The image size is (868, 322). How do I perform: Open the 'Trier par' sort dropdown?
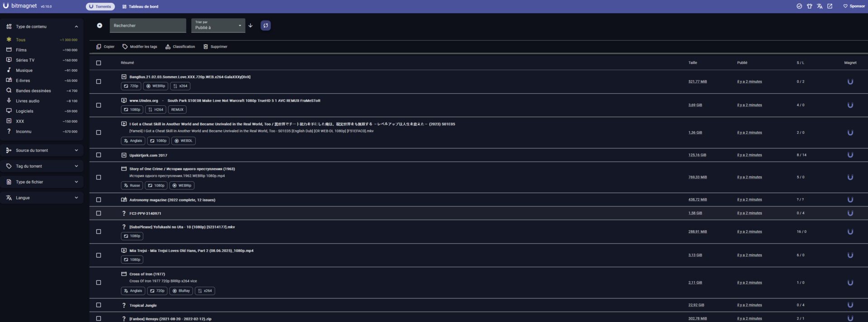pyautogui.click(x=218, y=26)
